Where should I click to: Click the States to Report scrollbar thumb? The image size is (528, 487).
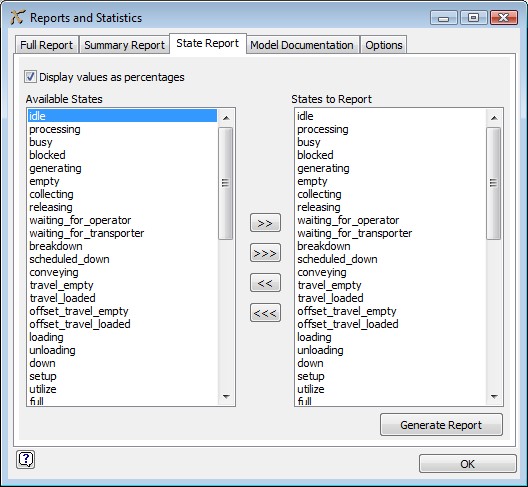click(x=494, y=183)
